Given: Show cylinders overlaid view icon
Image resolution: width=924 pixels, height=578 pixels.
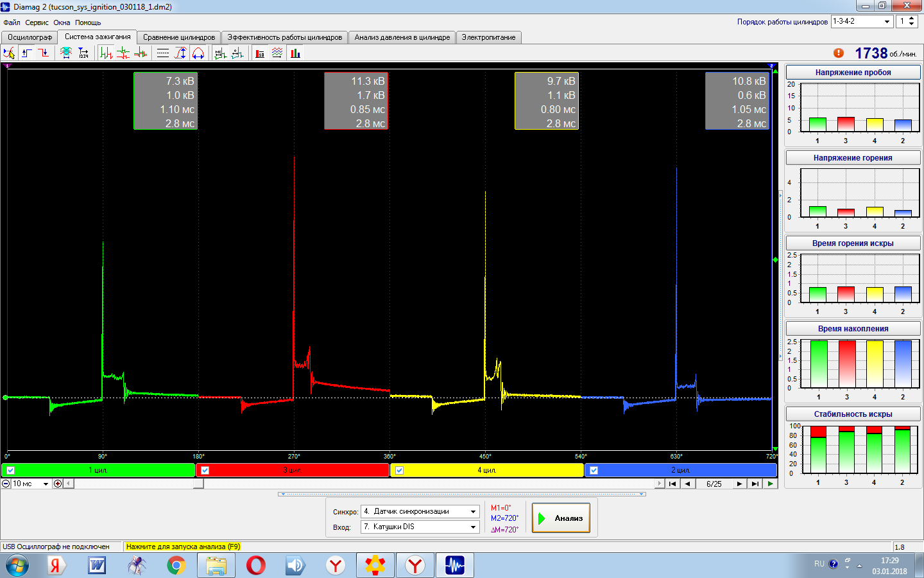Looking at the screenshot, I should (x=141, y=53).
